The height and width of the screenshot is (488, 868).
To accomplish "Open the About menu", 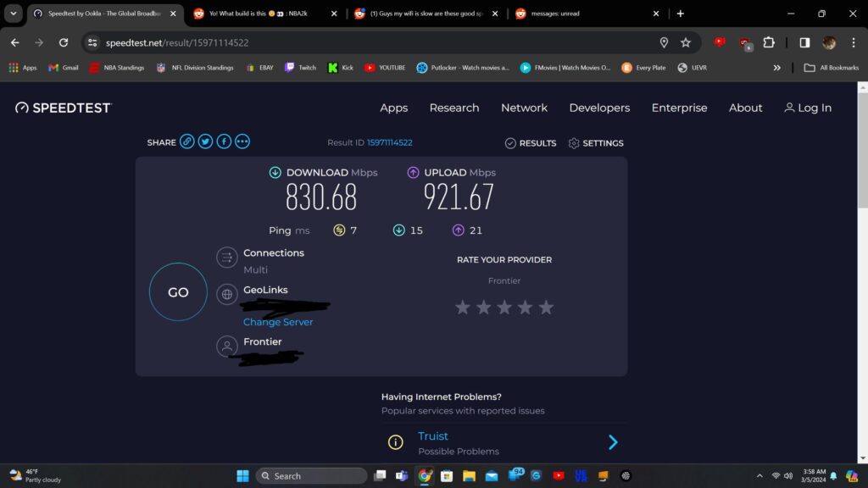I will [745, 108].
